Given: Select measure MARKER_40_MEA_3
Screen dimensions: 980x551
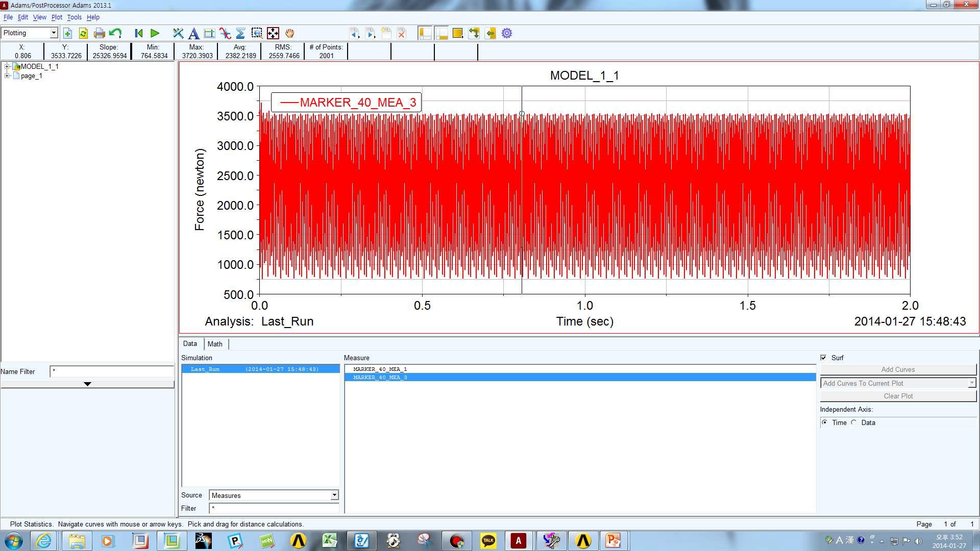Looking at the screenshot, I should tap(580, 377).
